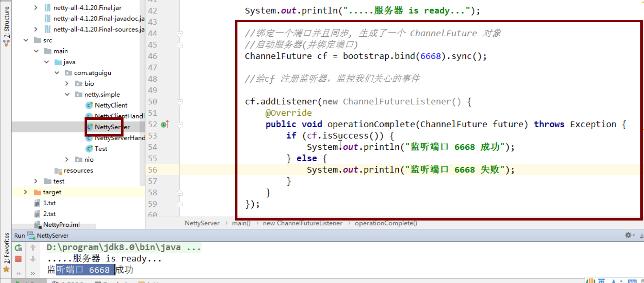
Task: Hide the Run tool window
Action: click(x=642, y=235)
